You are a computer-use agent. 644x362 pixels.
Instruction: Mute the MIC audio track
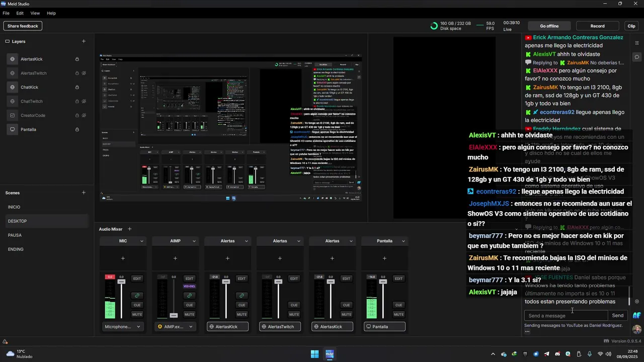[x=137, y=314]
